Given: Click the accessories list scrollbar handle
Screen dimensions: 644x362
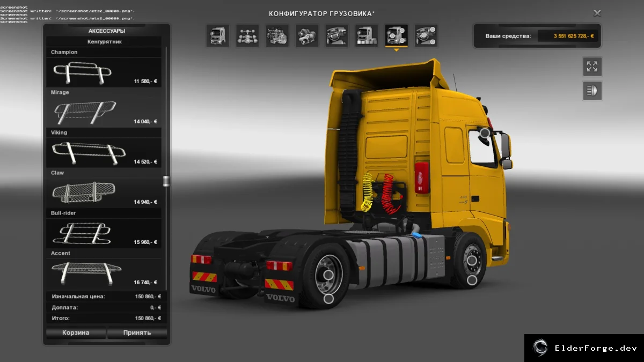Looking at the screenshot, I should (166, 181).
